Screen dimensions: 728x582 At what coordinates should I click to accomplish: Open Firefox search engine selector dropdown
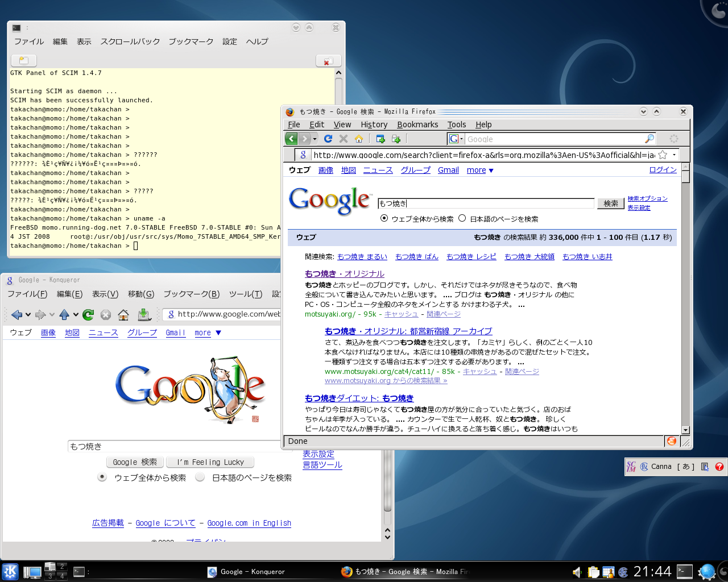pos(457,139)
